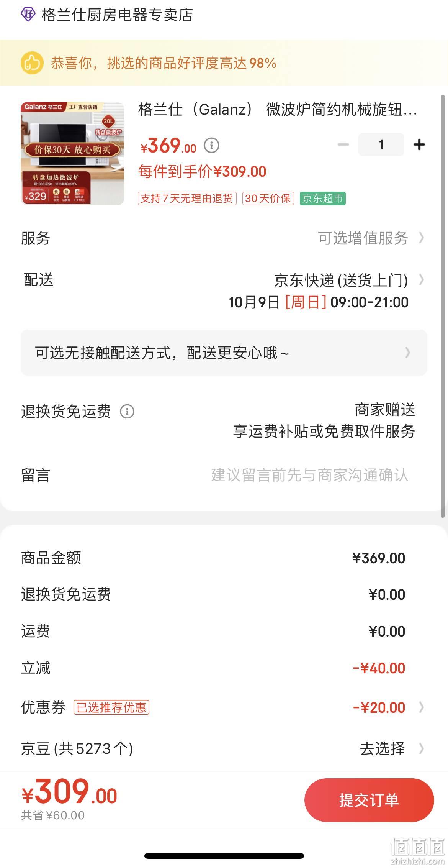This screenshot has height=868, width=448.
Task: Increase quantity with the plus icon
Action: pyautogui.click(x=419, y=144)
